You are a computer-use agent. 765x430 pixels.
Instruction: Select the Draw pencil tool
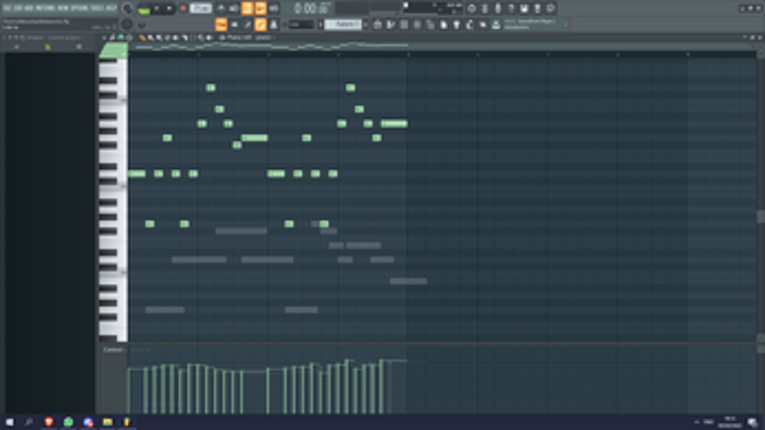click(x=142, y=37)
